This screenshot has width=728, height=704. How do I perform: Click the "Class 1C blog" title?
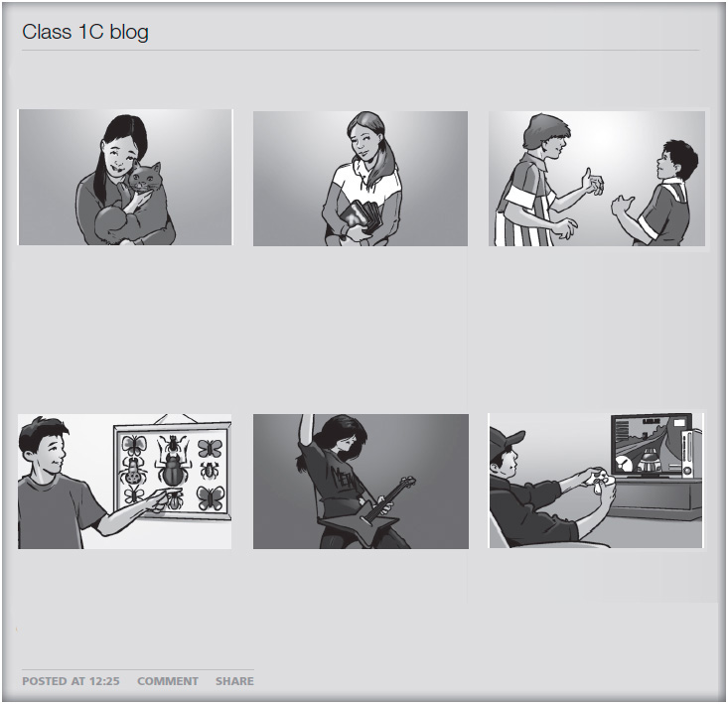(85, 32)
